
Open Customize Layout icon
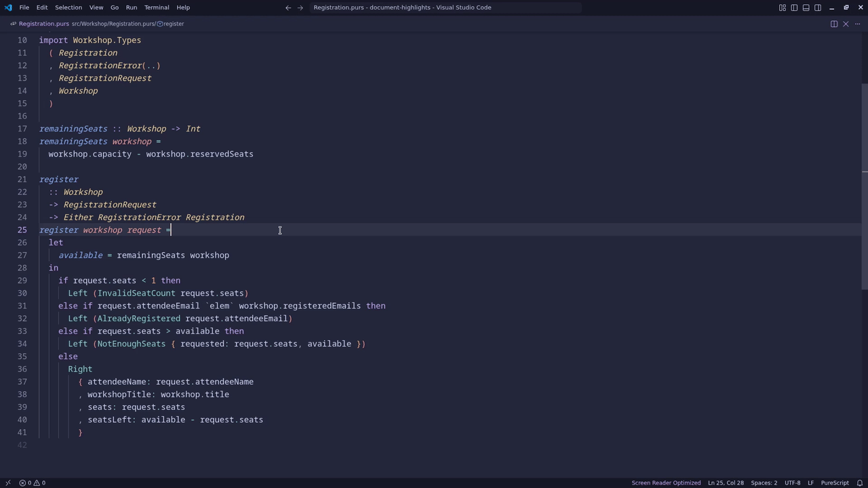[x=783, y=7]
